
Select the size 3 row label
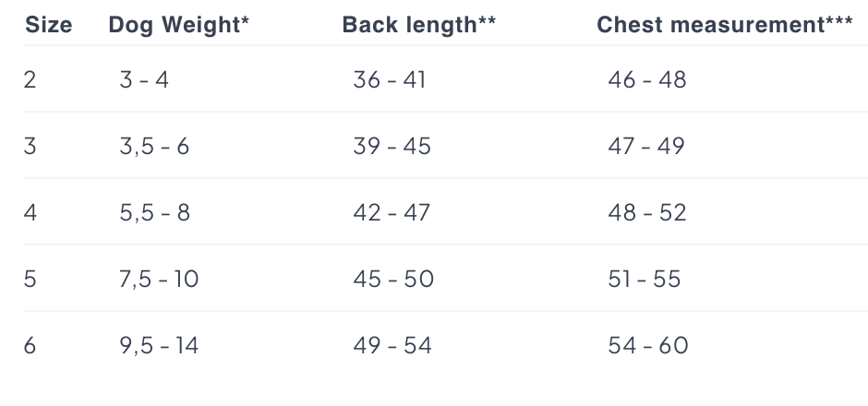pyautogui.click(x=30, y=146)
